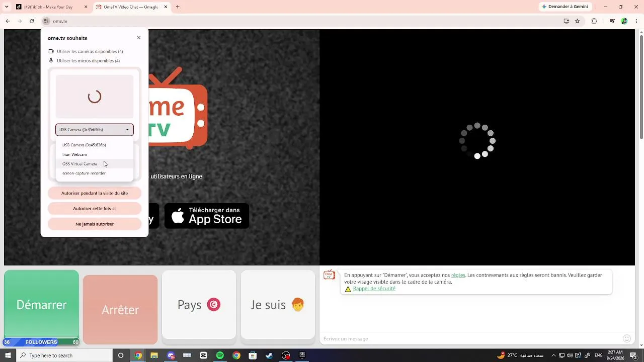
Task: Click the taskbar clock showing 2:27 AM
Action: point(615,355)
